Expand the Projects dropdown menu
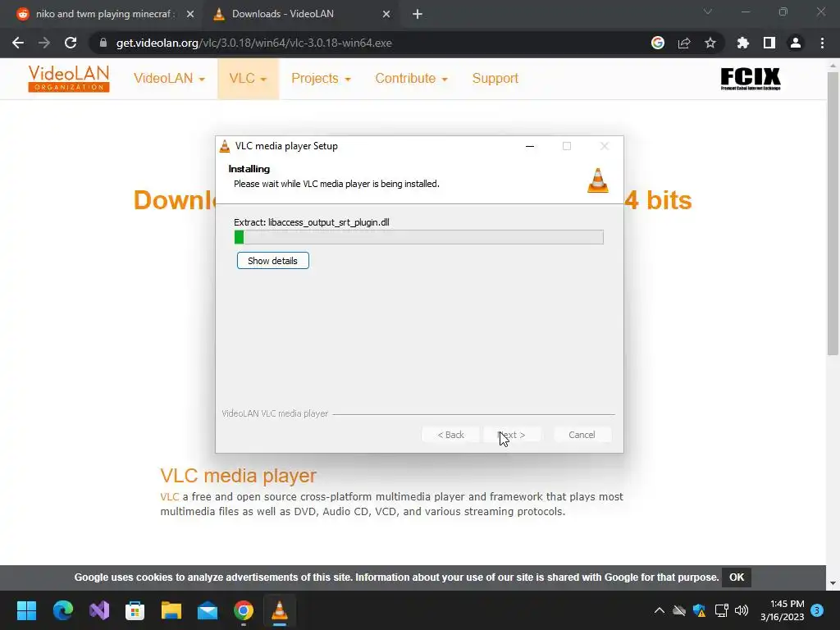The width and height of the screenshot is (840, 630). click(x=321, y=78)
